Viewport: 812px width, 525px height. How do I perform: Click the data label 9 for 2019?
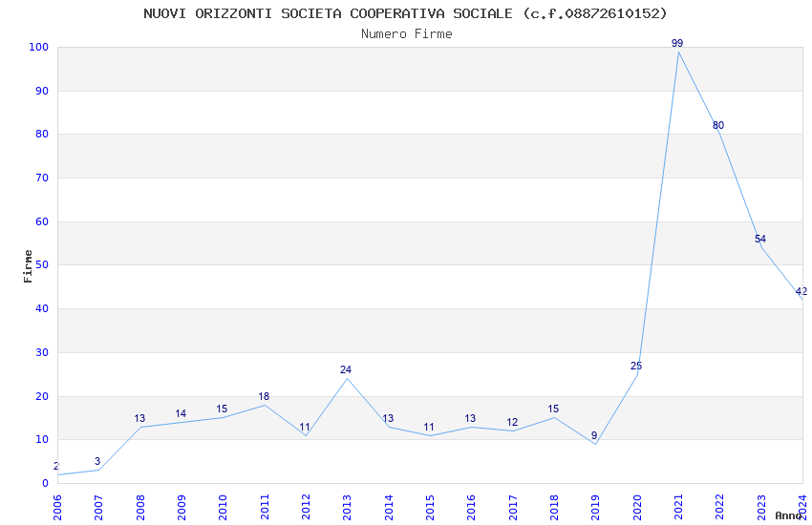coord(594,436)
